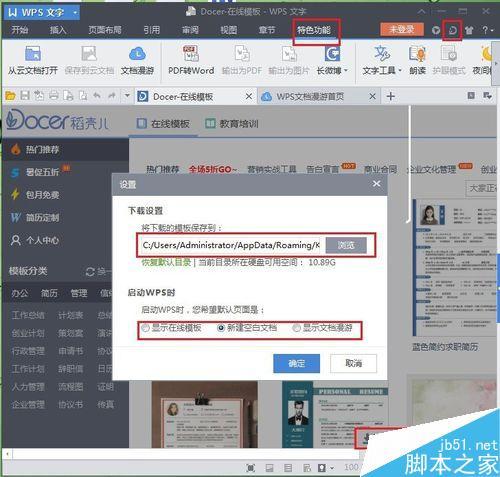Open the 流程图 template category link
Screen dimensions: 500x477
pyautogui.click(x=70, y=387)
